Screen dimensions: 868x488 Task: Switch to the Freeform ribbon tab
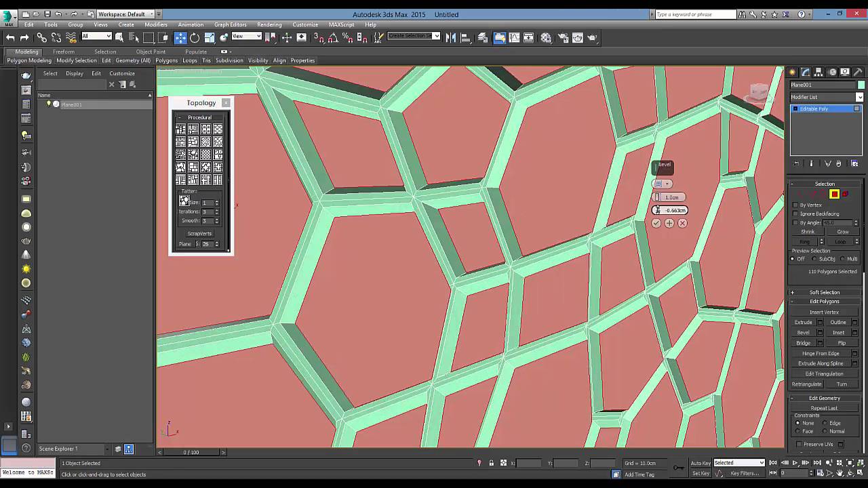(x=64, y=52)
